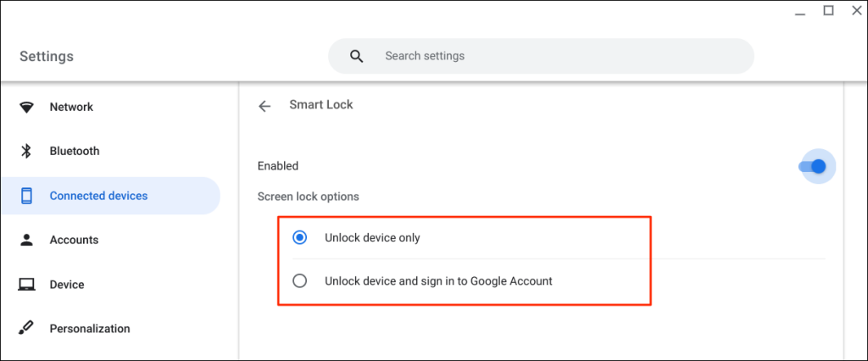Maximize the Settings window
This screenshot has height=361, width=868.
(828, 11)
